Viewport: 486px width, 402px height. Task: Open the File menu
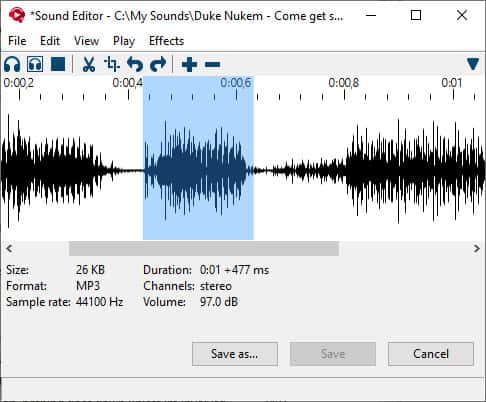click(17, 41)
